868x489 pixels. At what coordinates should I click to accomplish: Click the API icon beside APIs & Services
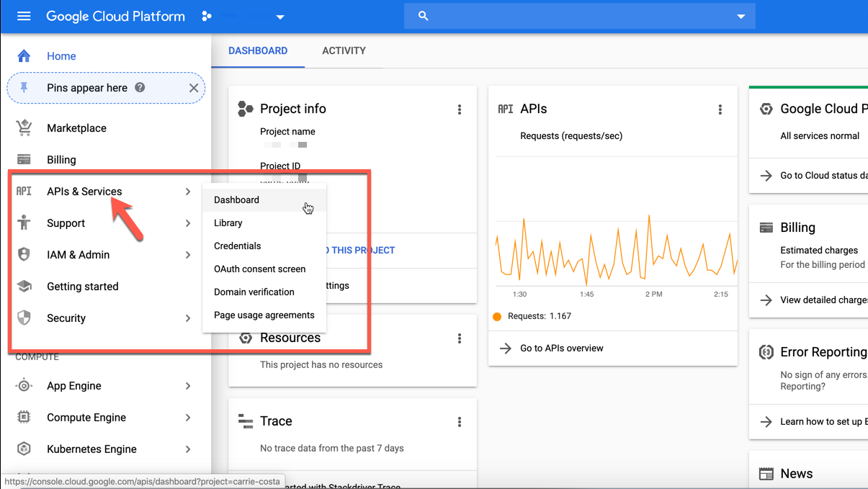(x=24, y=192)
